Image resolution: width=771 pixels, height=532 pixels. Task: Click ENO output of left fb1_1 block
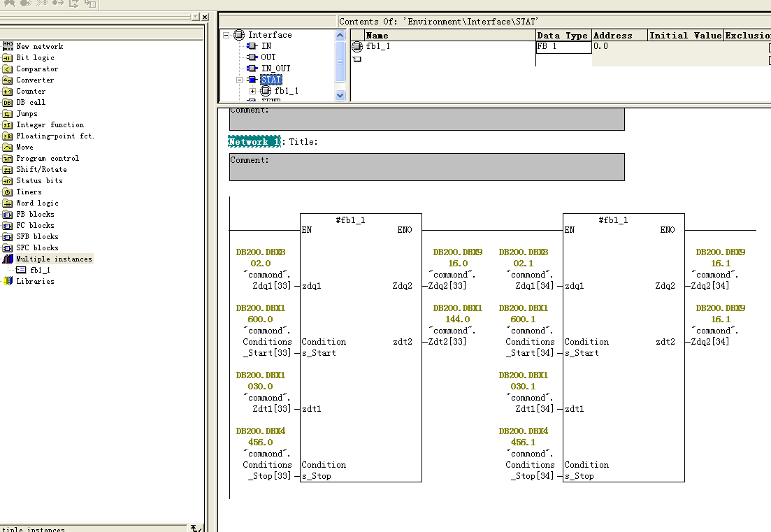click(405, 229)
